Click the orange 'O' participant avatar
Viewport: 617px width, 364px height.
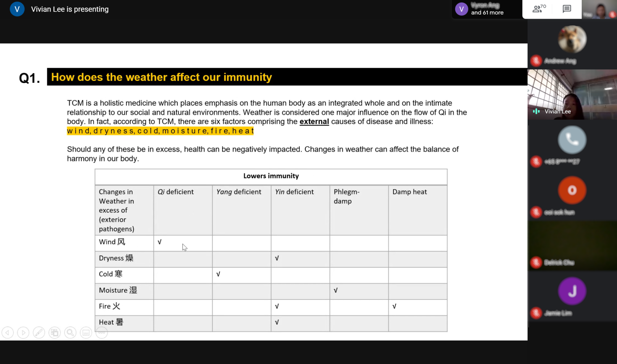[572, 190]
